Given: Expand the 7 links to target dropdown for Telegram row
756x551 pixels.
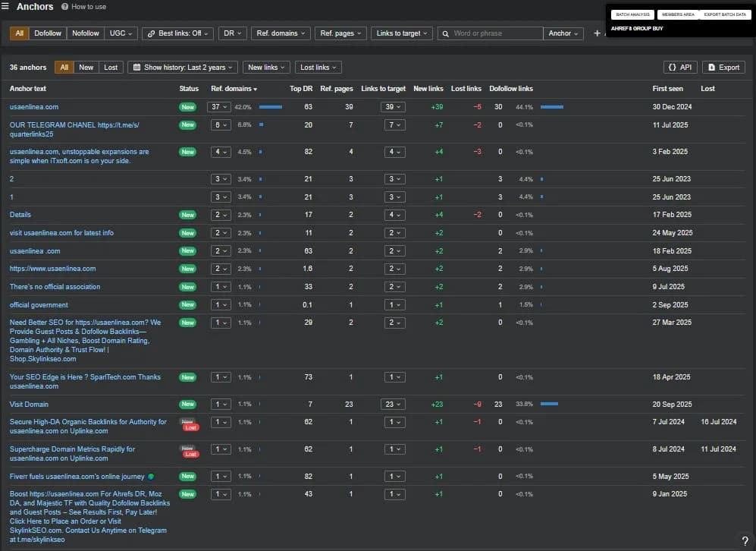Looking at the screenshot, I should coord(395,125).
